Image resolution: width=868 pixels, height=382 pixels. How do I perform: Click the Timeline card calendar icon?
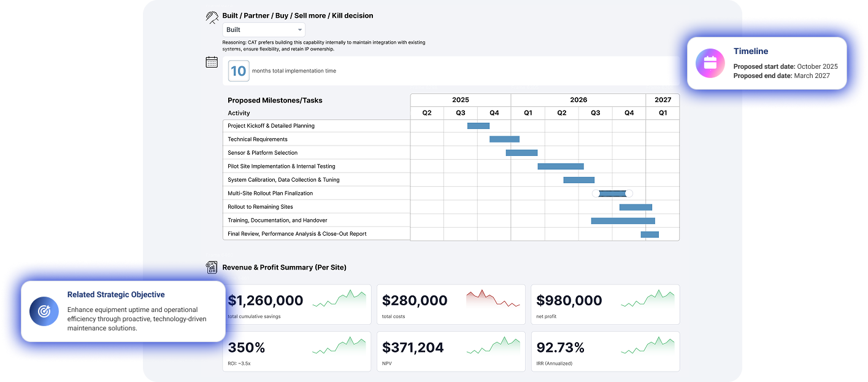click(710, 63)
